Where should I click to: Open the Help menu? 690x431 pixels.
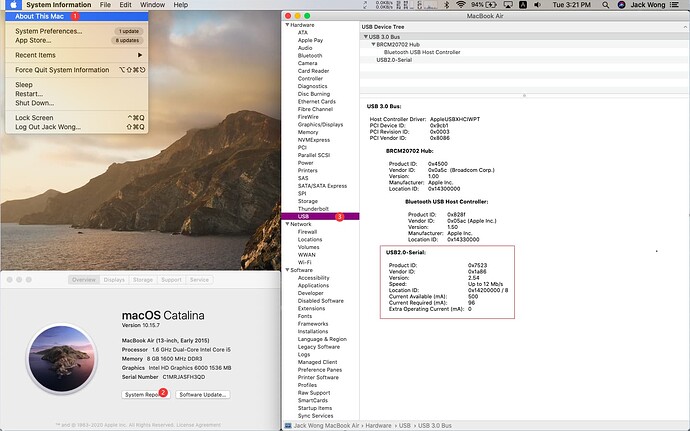(x=180, y=5)
